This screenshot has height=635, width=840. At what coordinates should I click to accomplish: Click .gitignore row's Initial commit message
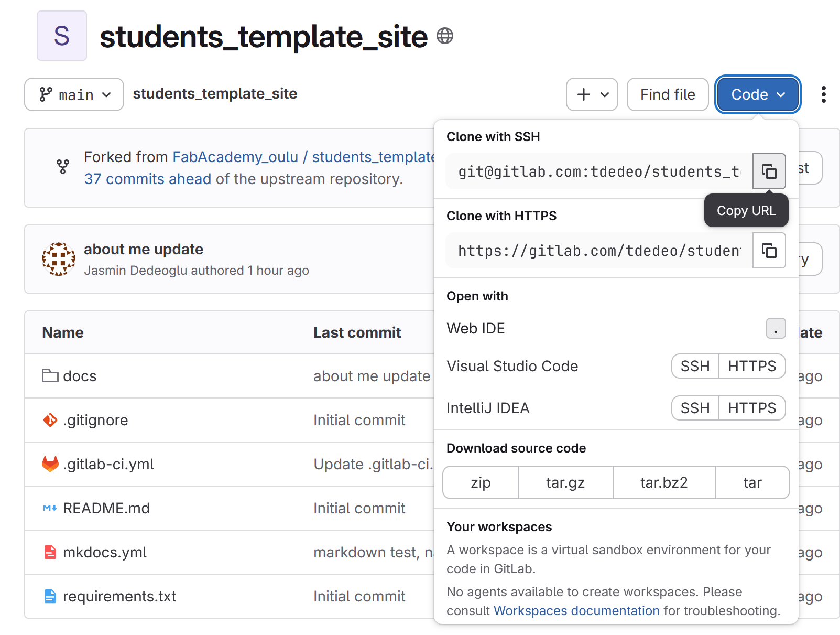pos(359,420)
